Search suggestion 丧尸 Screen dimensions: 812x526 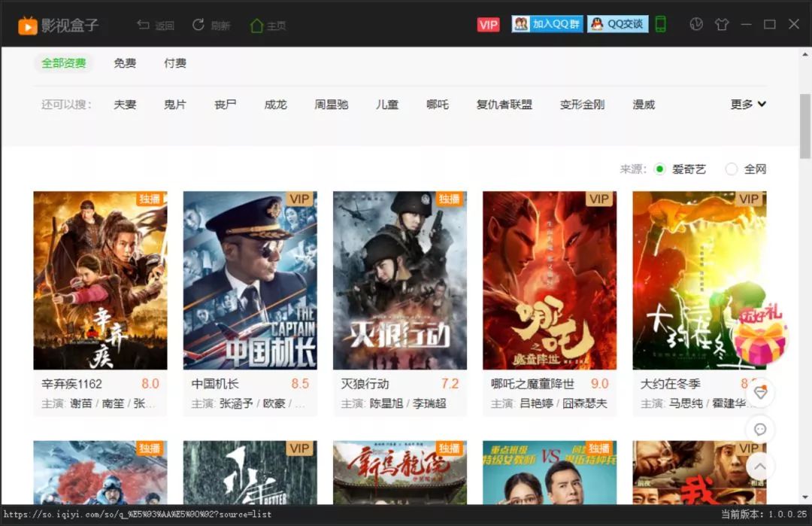point(226,105)
